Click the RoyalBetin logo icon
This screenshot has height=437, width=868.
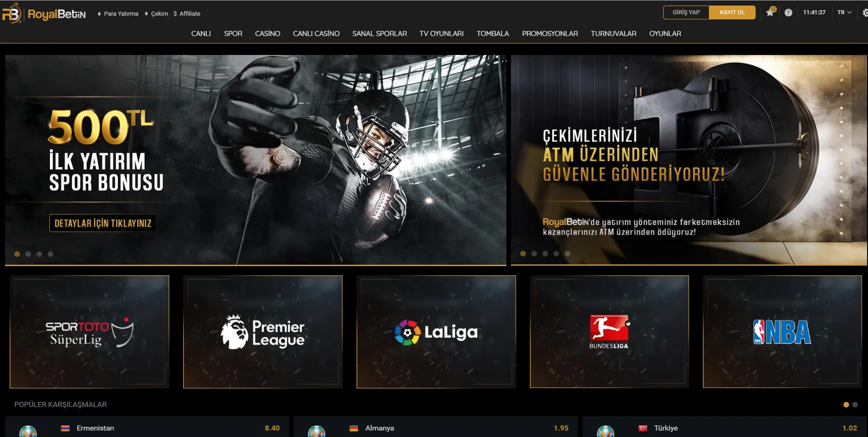(12, 13)
